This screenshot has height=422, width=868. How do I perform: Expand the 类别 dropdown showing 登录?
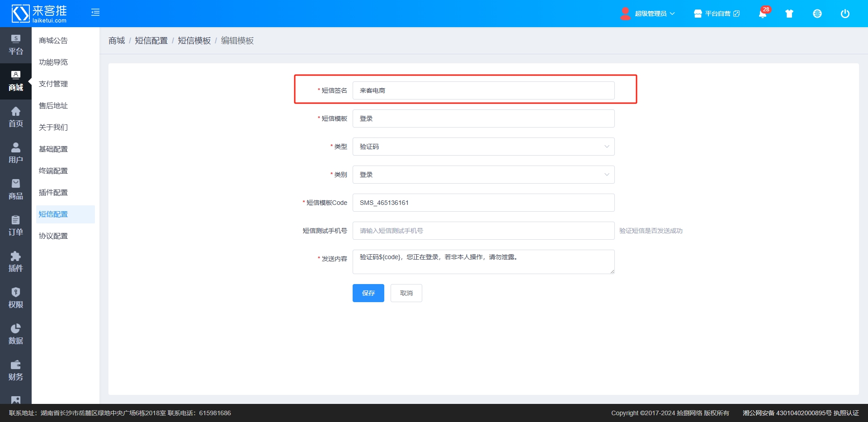(483, 175)
